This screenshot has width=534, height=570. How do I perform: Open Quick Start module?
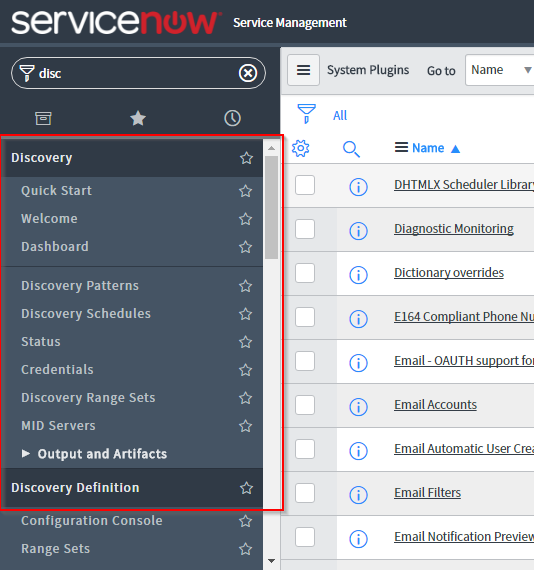(x=56, y=191)
